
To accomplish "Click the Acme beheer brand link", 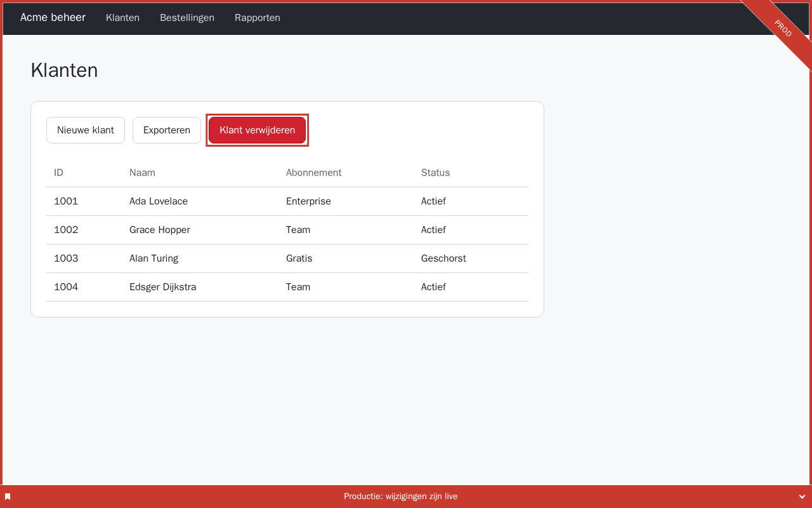I will (x=53, y=17).
